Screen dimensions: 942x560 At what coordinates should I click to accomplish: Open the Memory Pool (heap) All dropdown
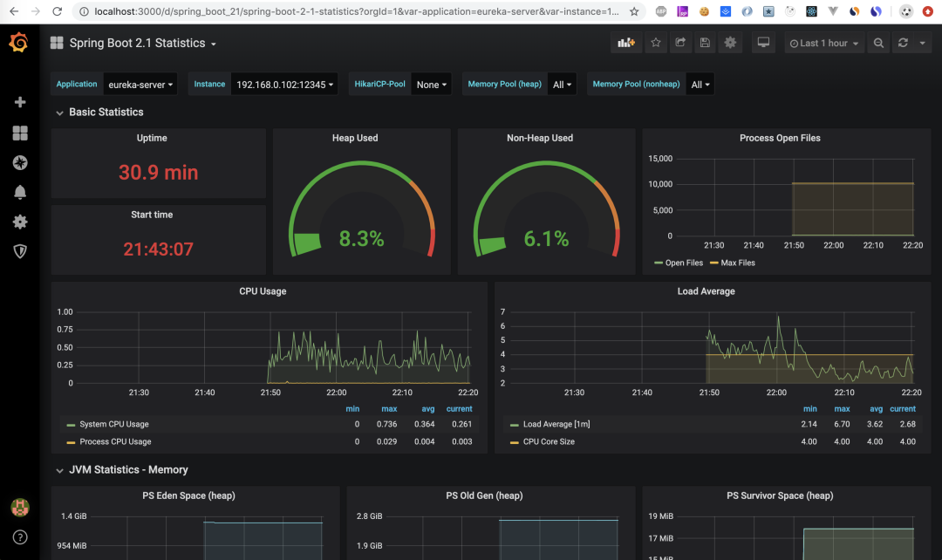562,85
